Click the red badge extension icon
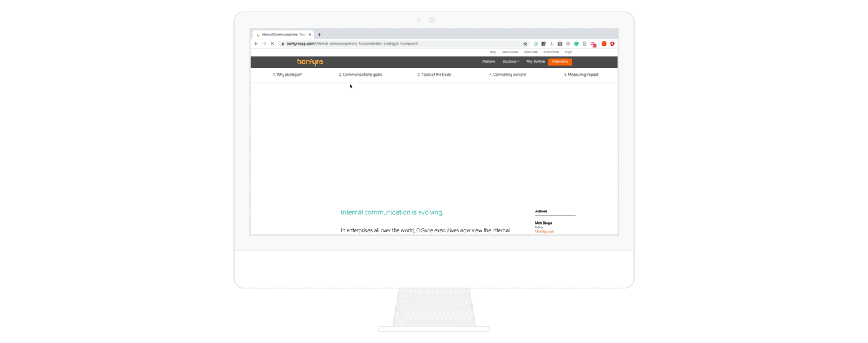868x343 pixels. point(593,44)
